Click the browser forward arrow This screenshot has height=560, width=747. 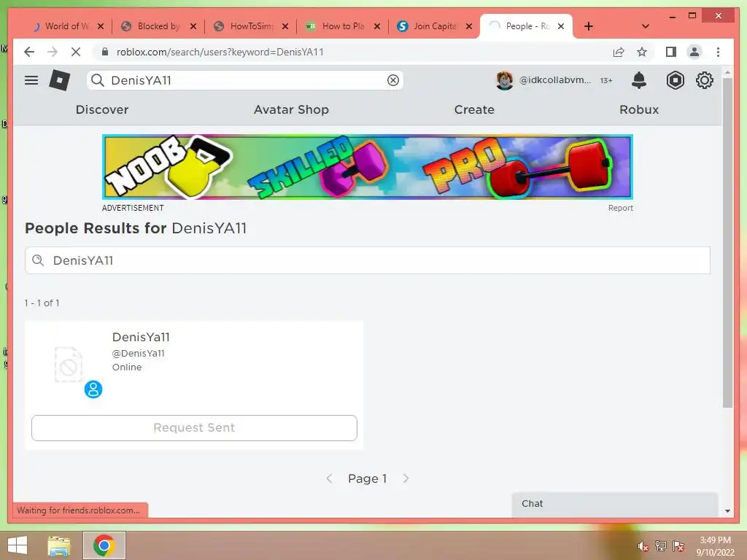pyautogui.click(x=53, y=52)
